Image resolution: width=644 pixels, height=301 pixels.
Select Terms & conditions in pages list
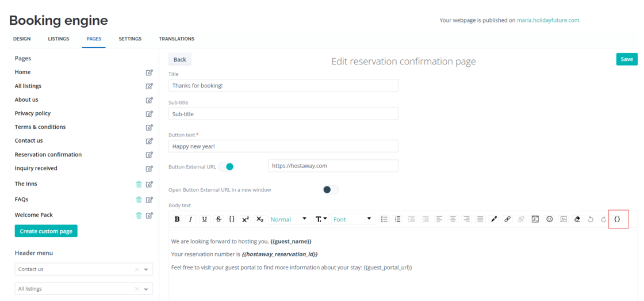(40, 127)
